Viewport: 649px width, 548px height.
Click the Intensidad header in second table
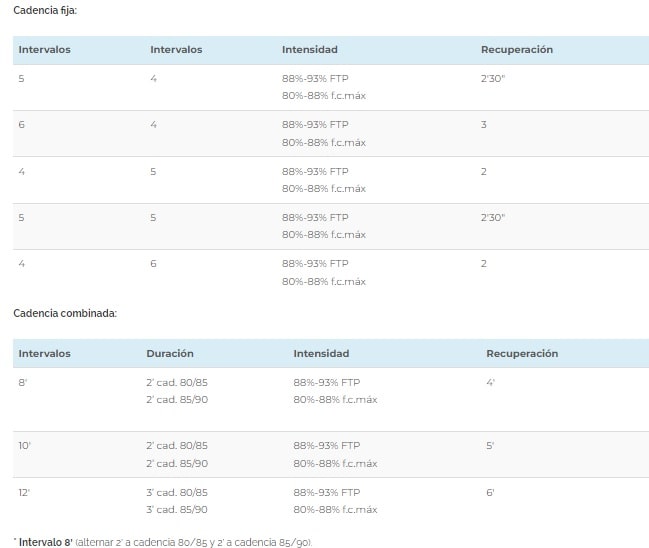pos(321,353)
